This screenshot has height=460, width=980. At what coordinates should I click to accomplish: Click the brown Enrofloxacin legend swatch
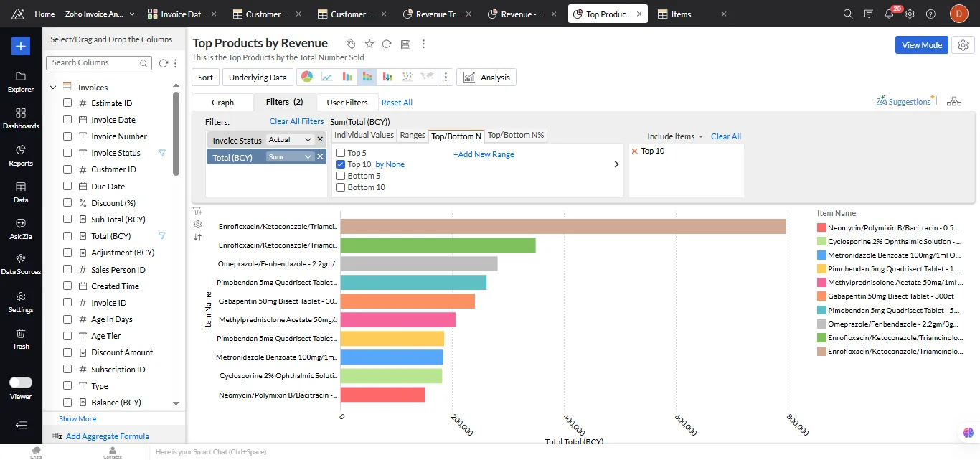tap(821, 352)
